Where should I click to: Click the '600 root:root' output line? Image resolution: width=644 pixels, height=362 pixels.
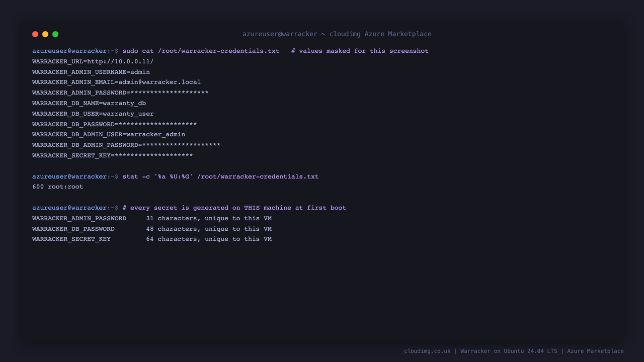[x=58, y=187]
